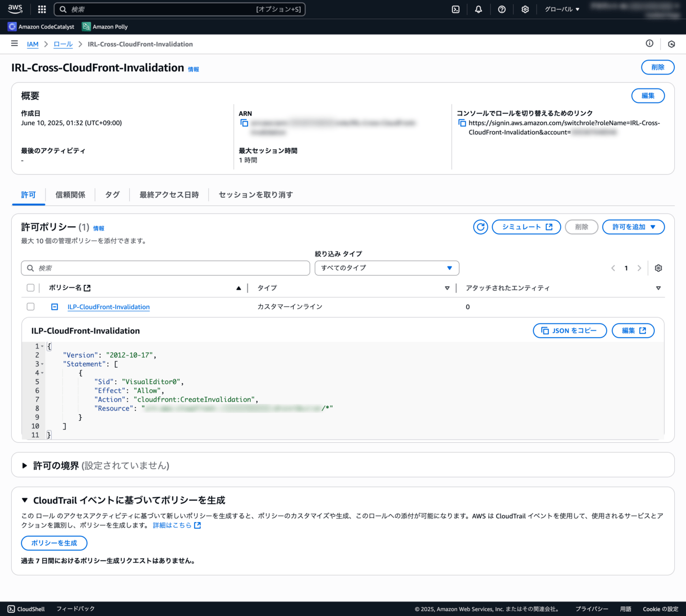Open the グローバル region dropdown
The image size is (686, 616).
pos(562,9)
